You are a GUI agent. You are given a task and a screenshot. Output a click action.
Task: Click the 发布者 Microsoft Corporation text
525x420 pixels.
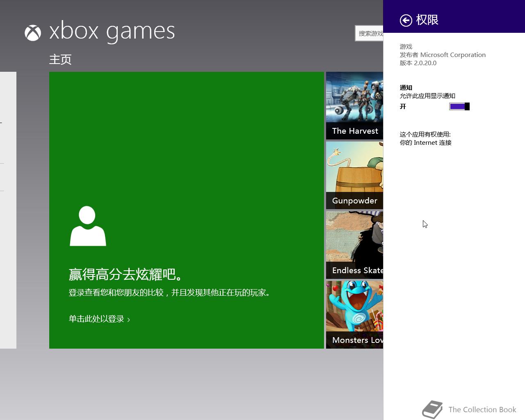click(x=443, y=55)
